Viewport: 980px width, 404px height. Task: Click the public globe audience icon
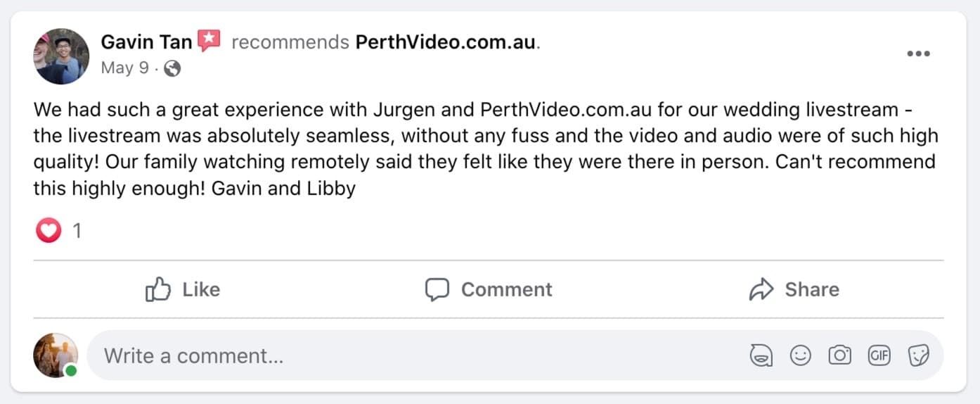tap(172, 68)
